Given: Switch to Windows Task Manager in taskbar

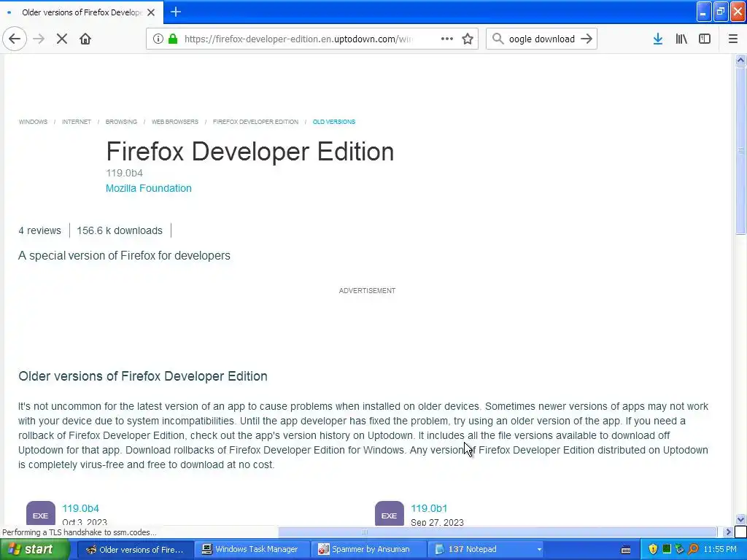Looking at the screenshot, I should point(252,550).
